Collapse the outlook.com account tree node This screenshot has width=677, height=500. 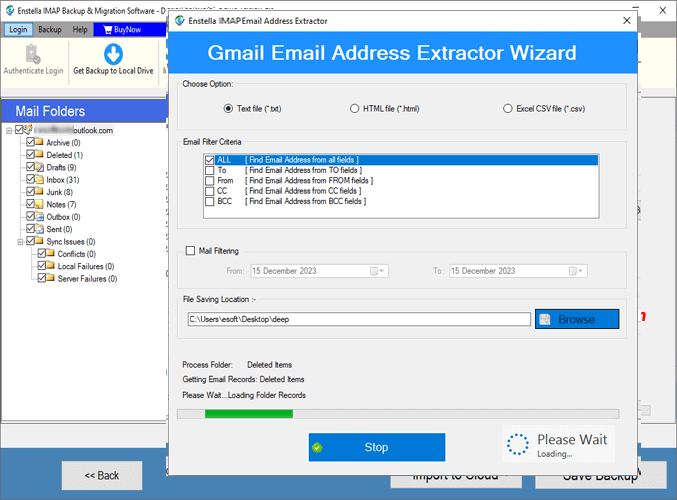click(9, 130)
